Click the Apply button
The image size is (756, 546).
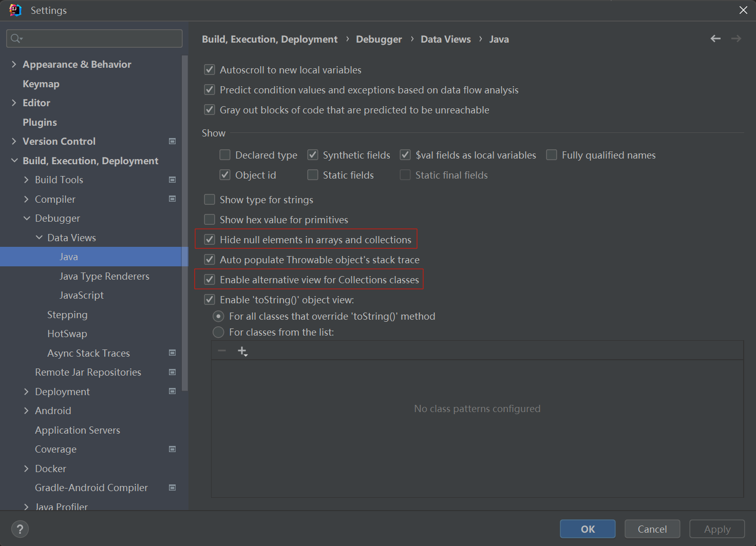point(717,529)
